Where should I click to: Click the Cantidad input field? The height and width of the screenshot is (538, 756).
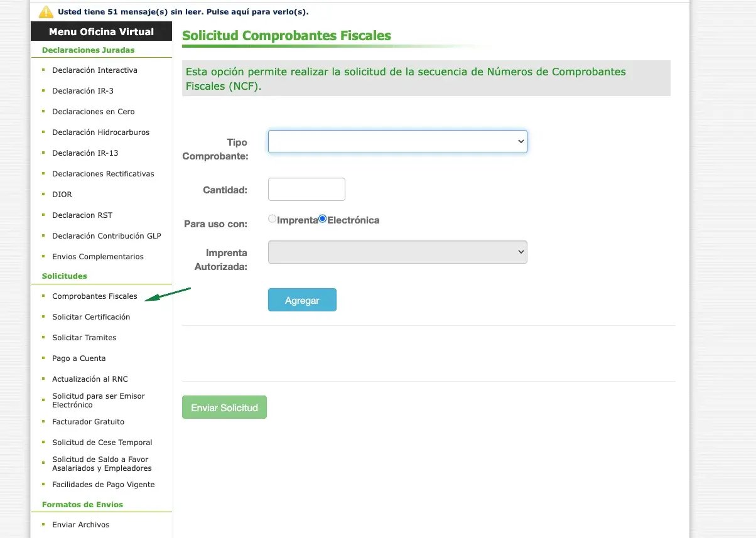tap(306, 190)
